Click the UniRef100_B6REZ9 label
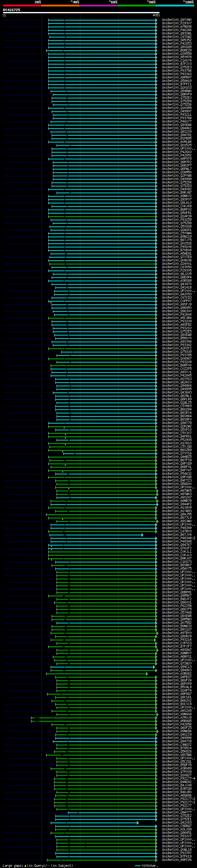The height and width of the screenshot is (868, 197). (177, 50)
